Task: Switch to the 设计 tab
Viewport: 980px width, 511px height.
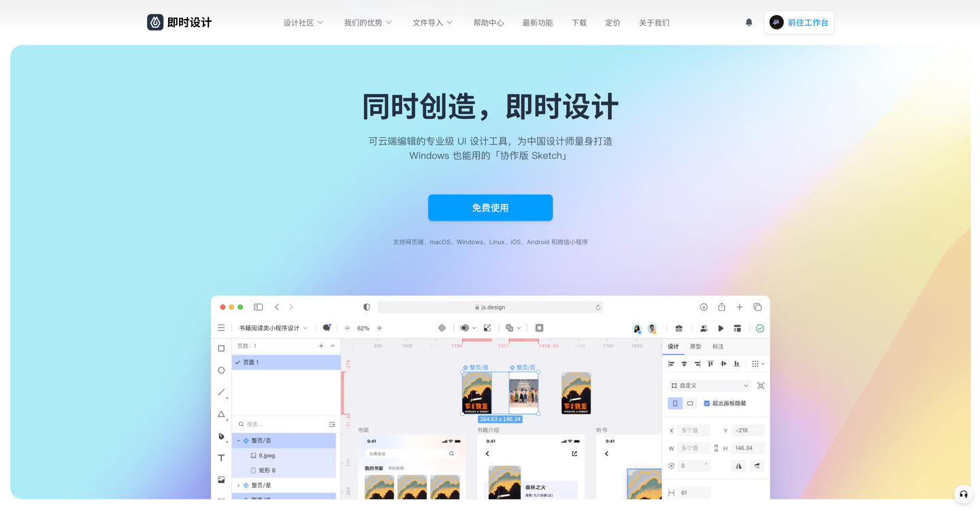Action: pyautogui.click(x=673, y=346)
